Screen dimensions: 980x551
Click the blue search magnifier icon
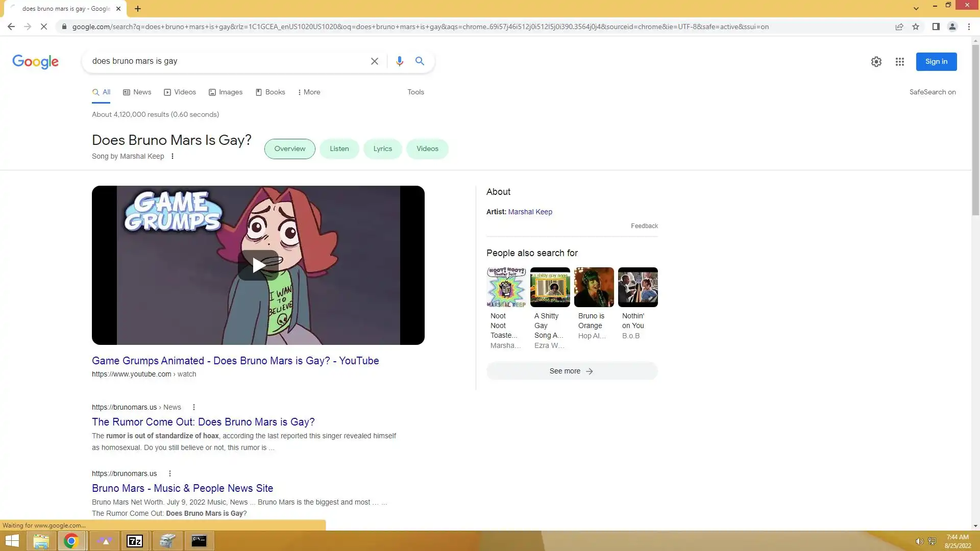click(x=420, y=61)
